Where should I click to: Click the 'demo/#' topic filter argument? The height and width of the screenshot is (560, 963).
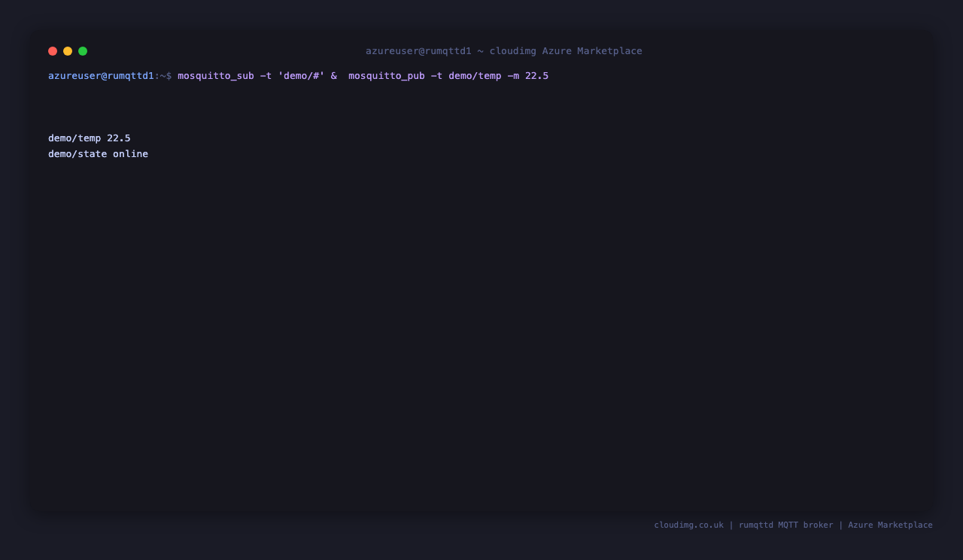(x=302, y=76)
